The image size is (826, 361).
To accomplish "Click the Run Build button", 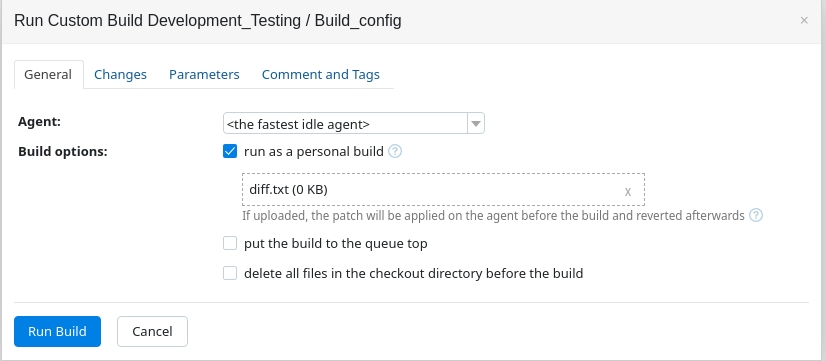I will pos(57,331).
